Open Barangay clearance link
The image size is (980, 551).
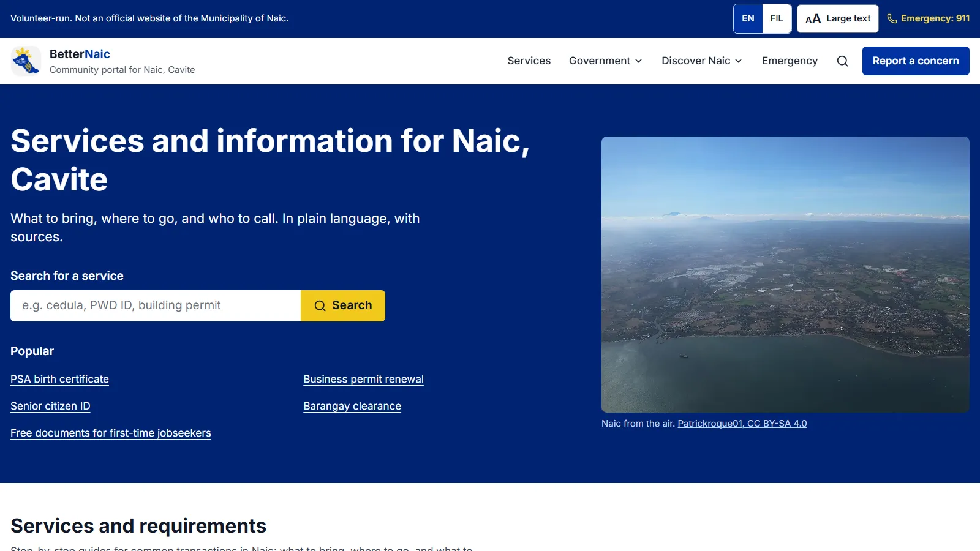pyautogui.click(x=352, y=406)
